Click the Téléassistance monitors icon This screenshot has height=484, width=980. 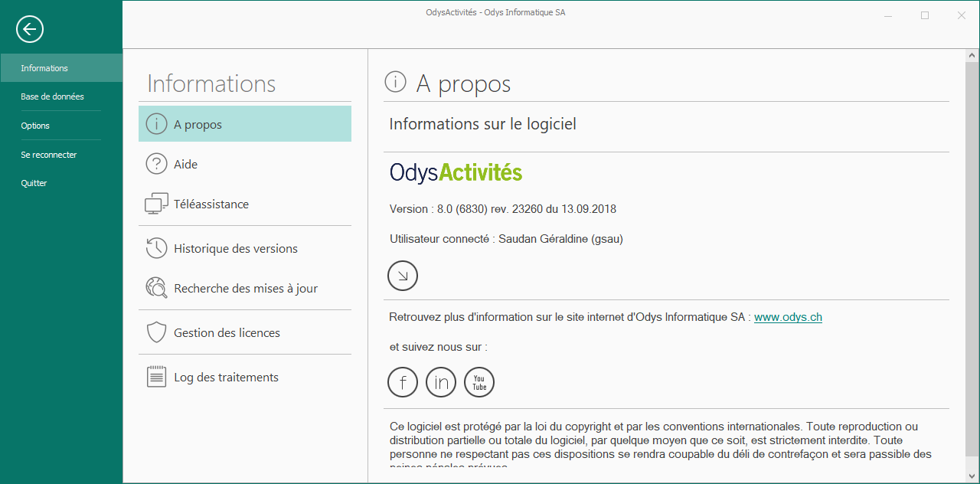point(156,204)
